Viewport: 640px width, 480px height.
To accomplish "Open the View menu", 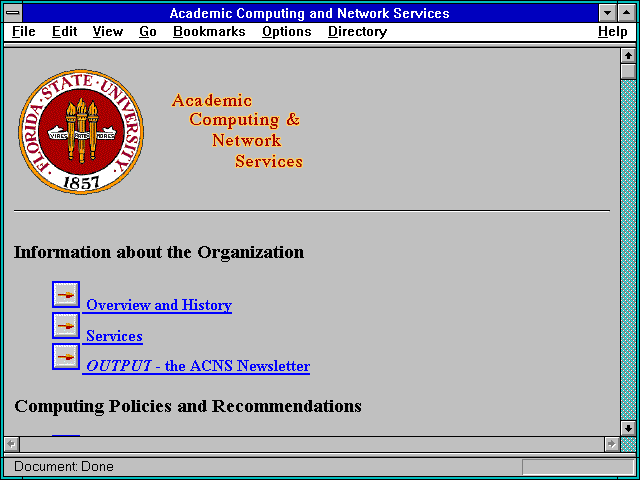I will 108,32.
